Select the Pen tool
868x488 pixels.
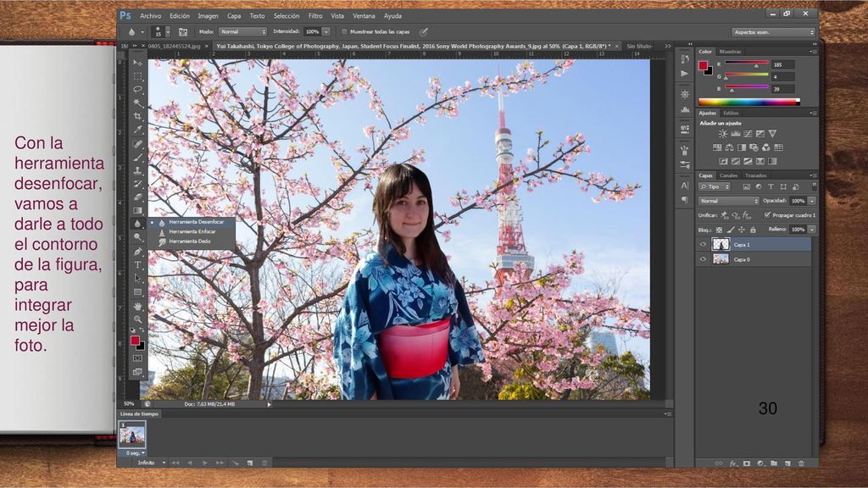tap(138, 251)
